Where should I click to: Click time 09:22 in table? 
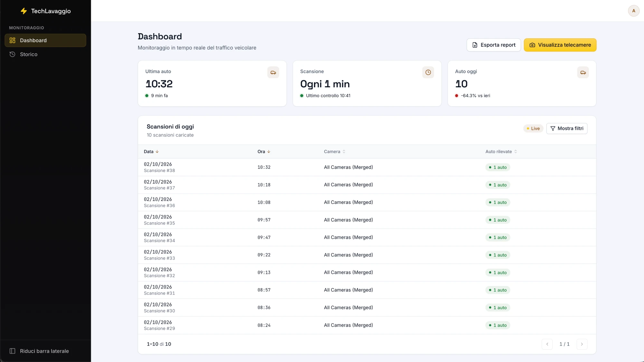tap(264, 255)
